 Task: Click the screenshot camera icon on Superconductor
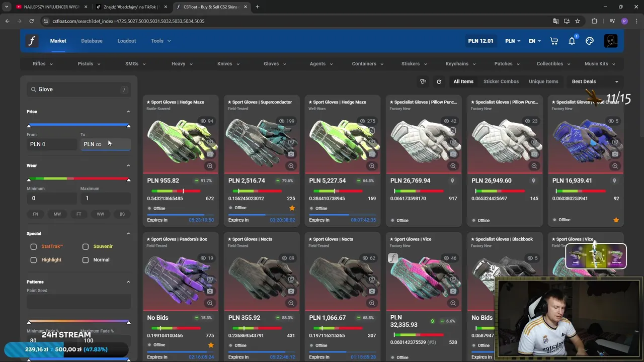291,154
